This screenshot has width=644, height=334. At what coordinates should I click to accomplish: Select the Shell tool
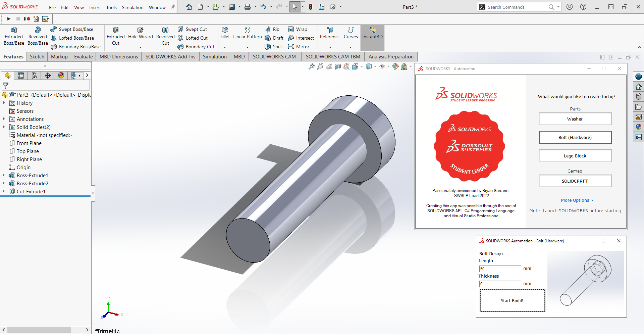[x=273, y=47]
